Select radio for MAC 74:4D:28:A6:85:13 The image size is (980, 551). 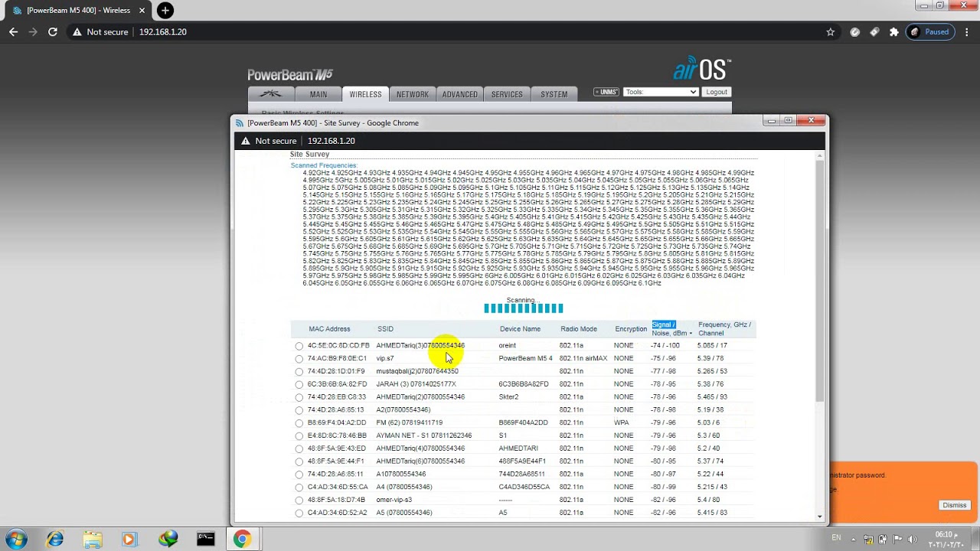pos(299,410)
